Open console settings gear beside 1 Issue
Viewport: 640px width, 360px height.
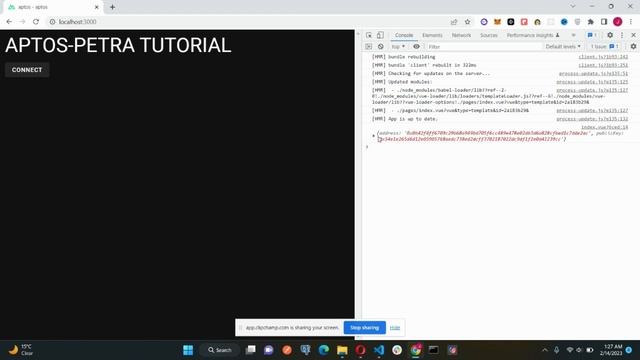pyautogui.click(x=633, y=47)
